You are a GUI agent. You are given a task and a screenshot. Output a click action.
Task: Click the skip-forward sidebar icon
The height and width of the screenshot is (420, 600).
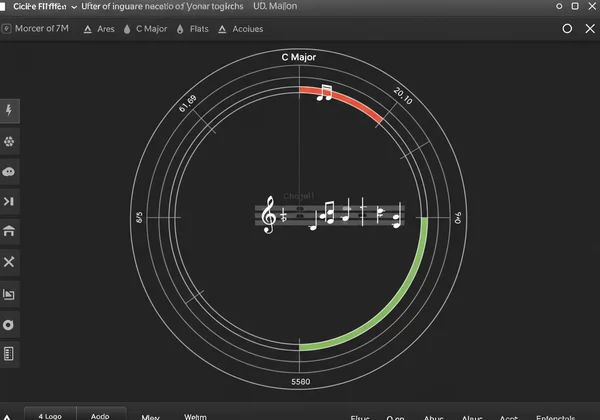coord(9,202)
